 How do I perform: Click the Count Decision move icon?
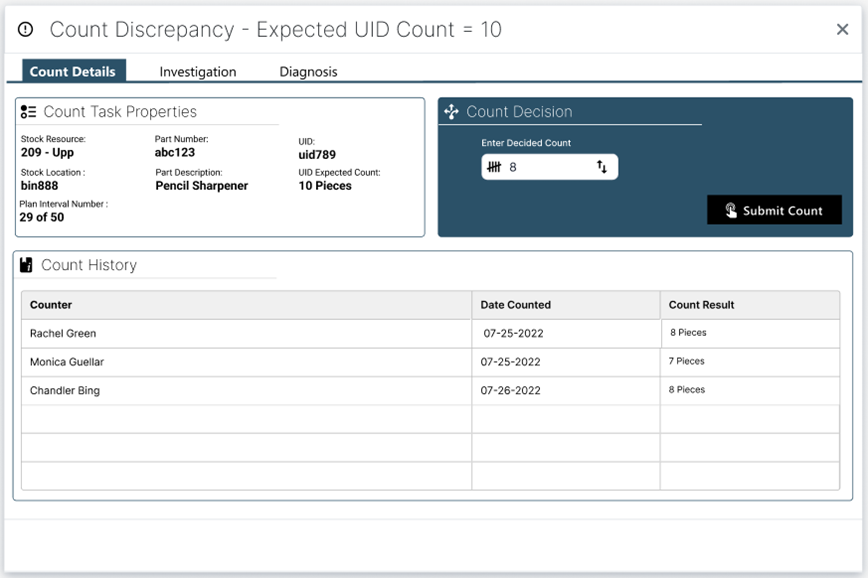point(451,112)
